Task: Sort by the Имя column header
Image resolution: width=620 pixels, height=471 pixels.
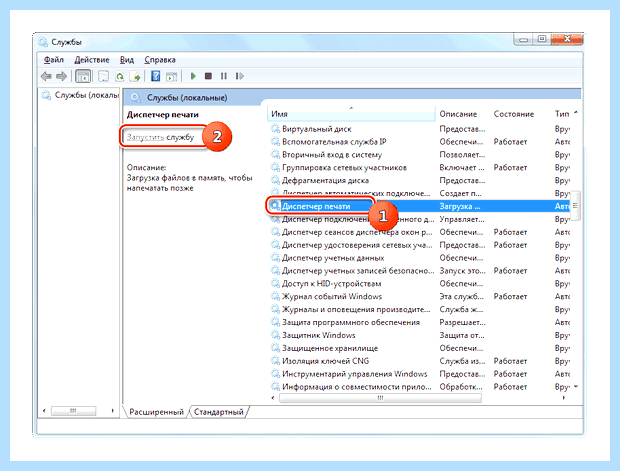Action: click(351, 114)
